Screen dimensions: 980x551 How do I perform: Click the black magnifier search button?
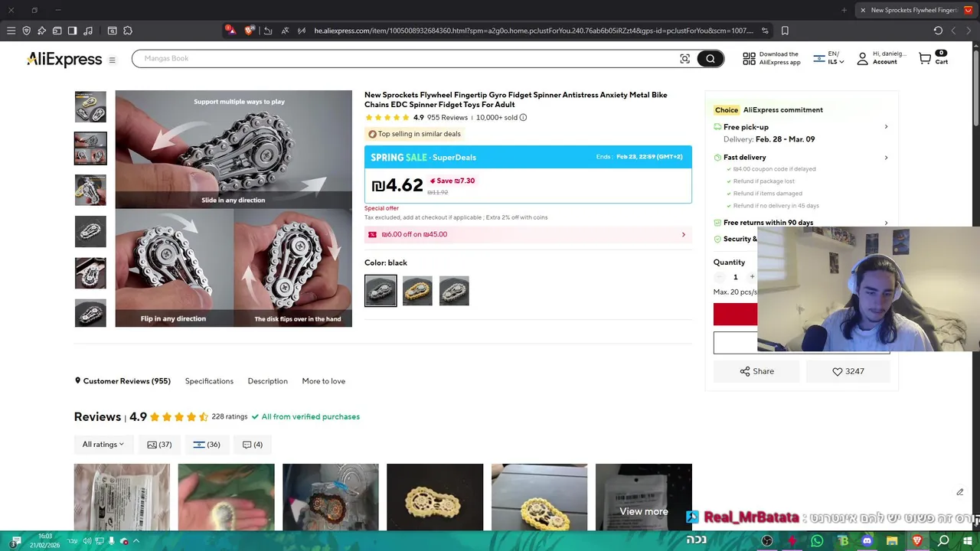coord(710,59)
